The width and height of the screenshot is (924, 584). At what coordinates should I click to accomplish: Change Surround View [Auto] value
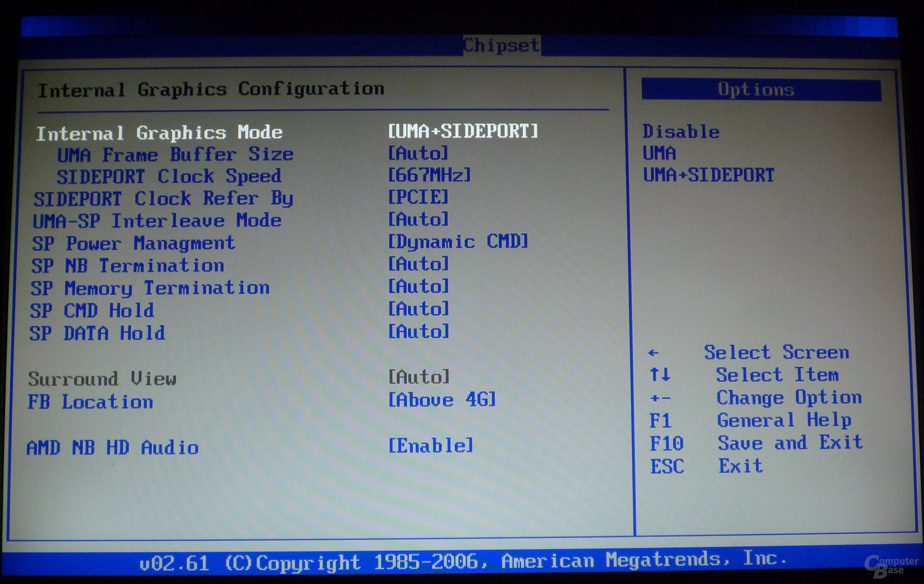(x=419, y=377)
